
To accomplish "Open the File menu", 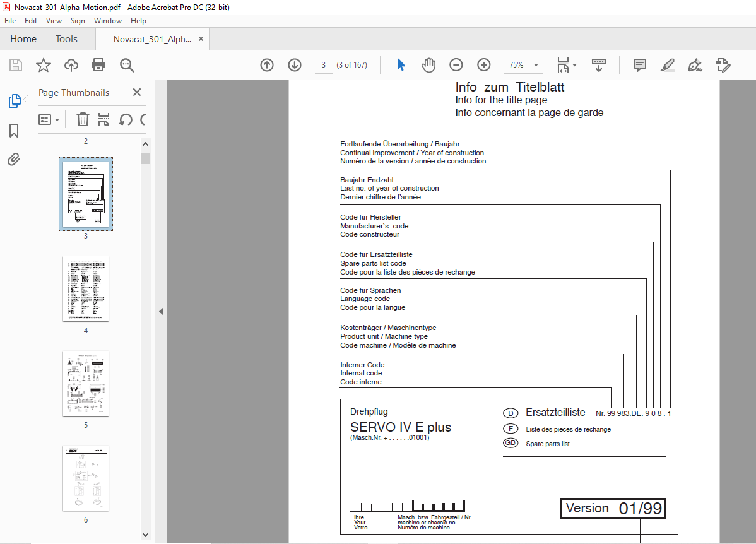I will 10,21.
